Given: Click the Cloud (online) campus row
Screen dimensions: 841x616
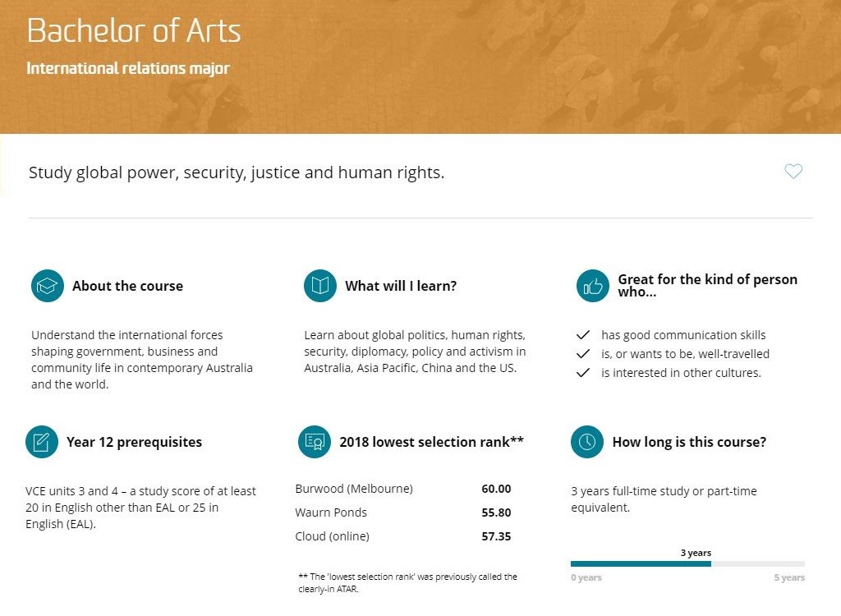Looking at the screenshot, I should point(403,536).
